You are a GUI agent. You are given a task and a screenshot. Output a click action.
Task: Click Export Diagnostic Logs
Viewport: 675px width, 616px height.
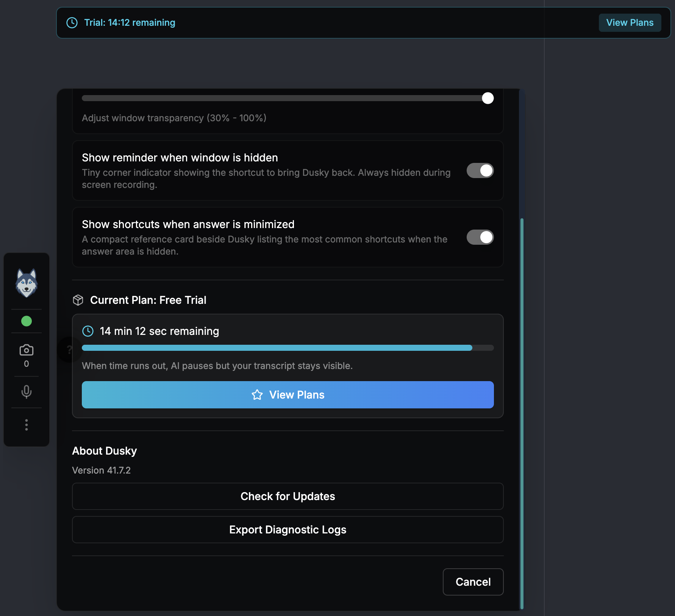288,530
